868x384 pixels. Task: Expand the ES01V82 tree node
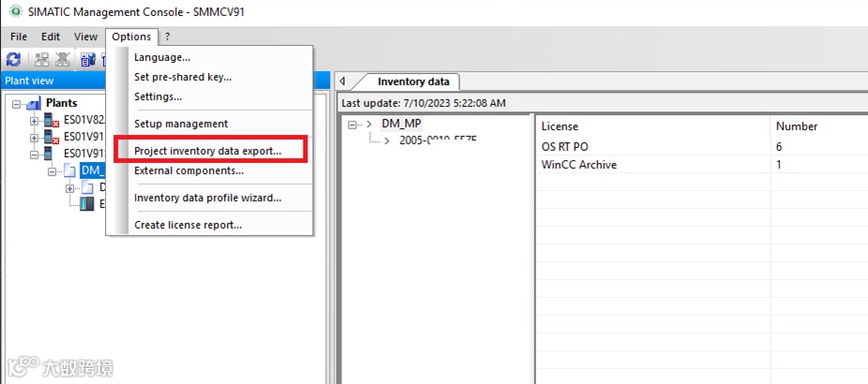click(35, 121)
